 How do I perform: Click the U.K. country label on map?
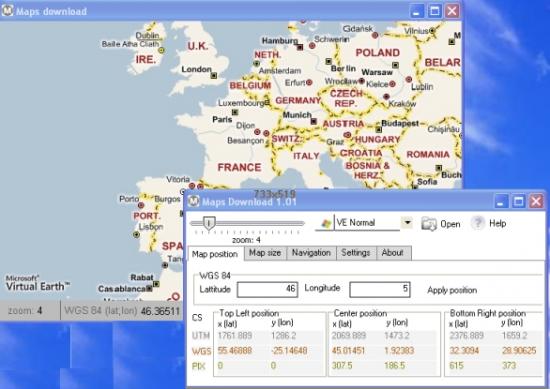click(x=198, y=46)
